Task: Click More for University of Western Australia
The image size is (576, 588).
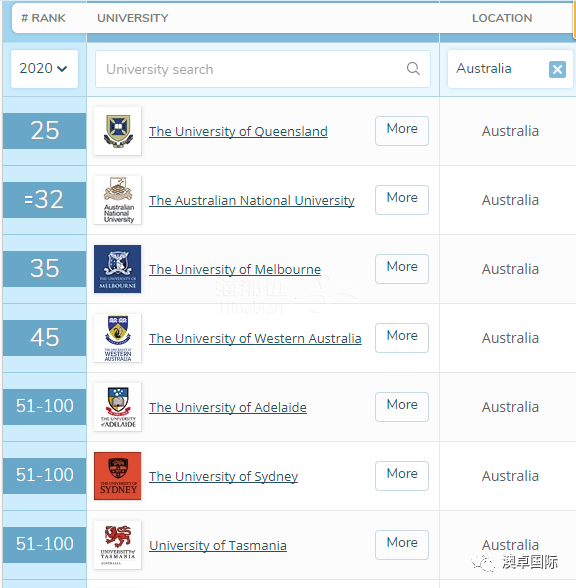Action: [x=402, y=338]
